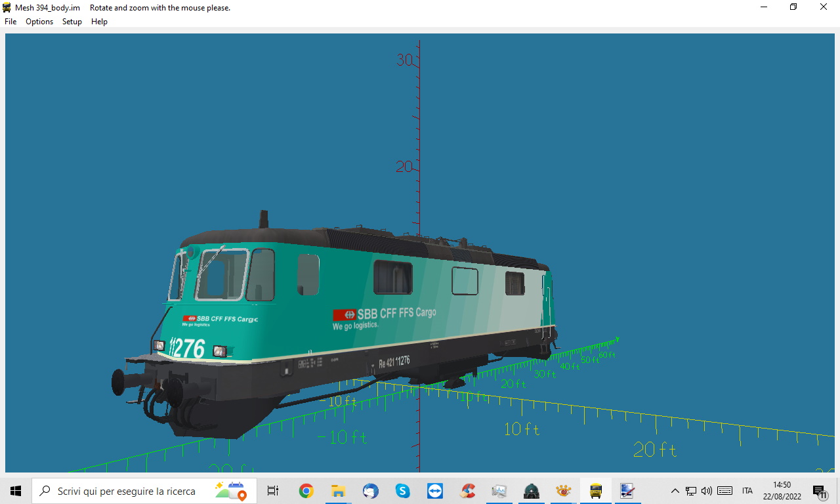Open the touch keyboard tray icon

pos(725,491)
